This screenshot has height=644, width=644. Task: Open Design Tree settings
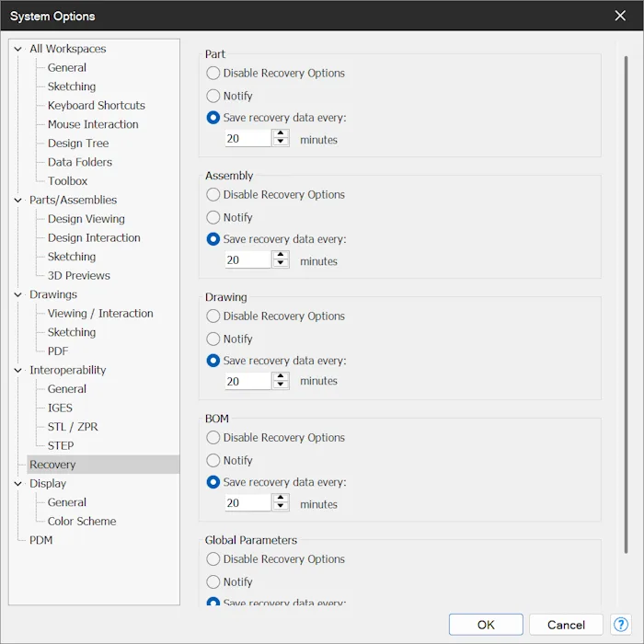pyautogui.click(x=78, y=143)
